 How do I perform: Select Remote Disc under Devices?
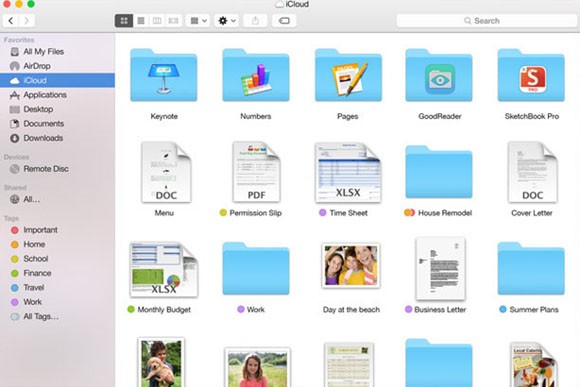tap(57, 169)
